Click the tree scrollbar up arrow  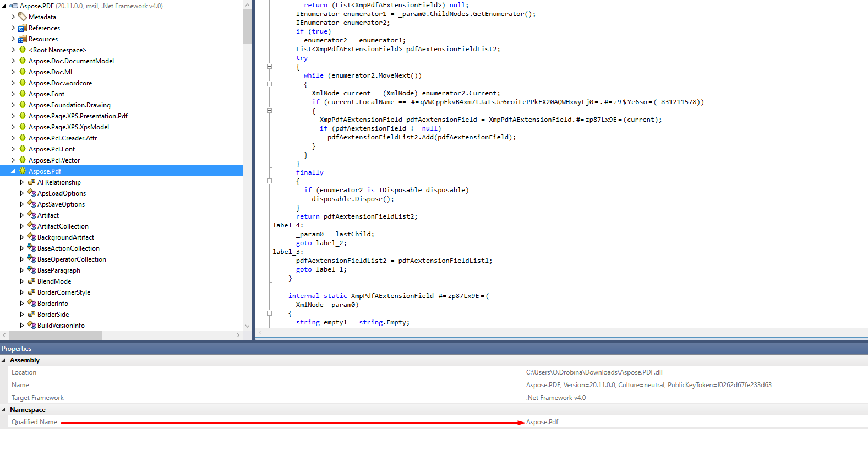coord(247,4)
